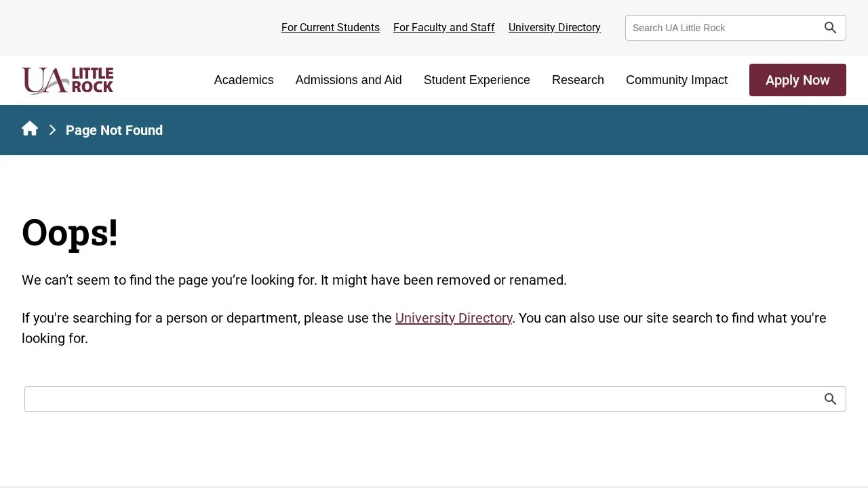This screenshot has height=488, width=868.
Task: Click the Apply Now button
Action: point(797,80)
